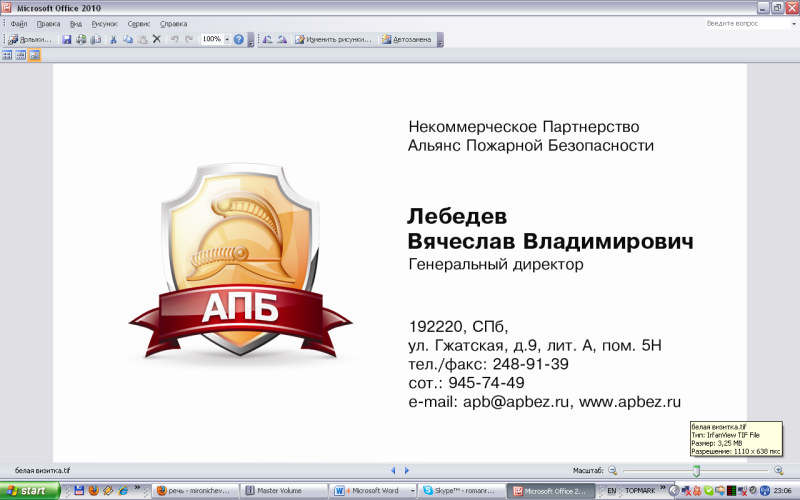Click the Undo arrow icon
Screen dimensions: 800x500
coord(174,39)
